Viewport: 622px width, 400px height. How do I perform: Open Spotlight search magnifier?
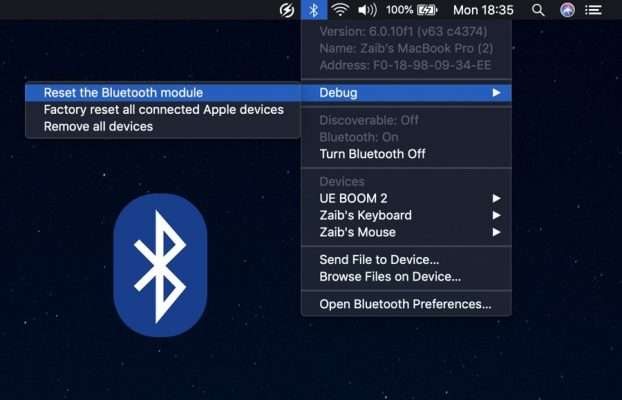click(x=538, y=10)
